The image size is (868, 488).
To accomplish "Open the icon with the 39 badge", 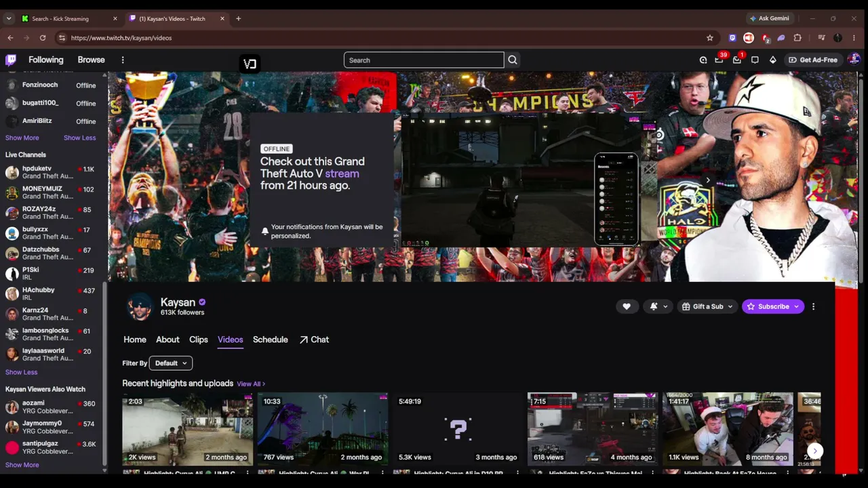I will pyautogui.click(x=719, y=60).
